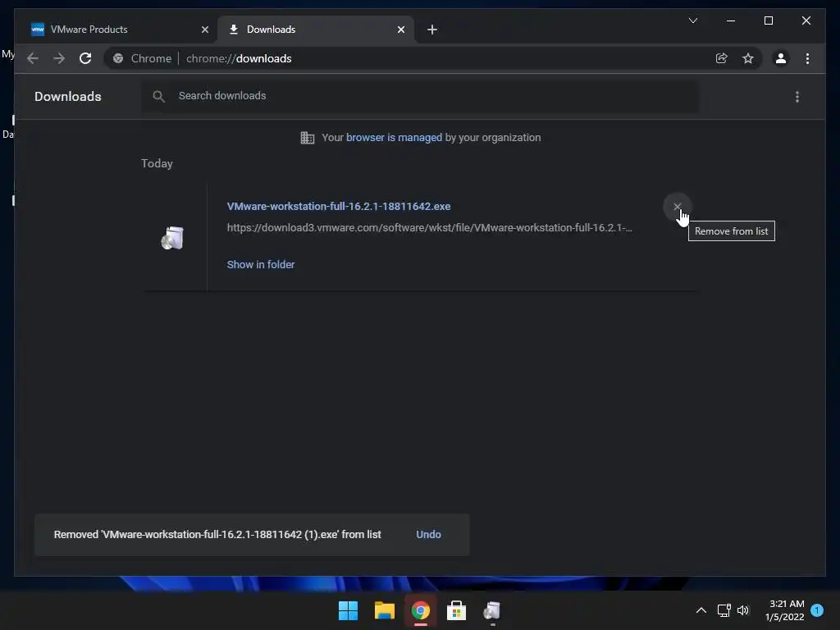Open the Downloads page more actions menu
840x630 pixels.
(797, 97)
